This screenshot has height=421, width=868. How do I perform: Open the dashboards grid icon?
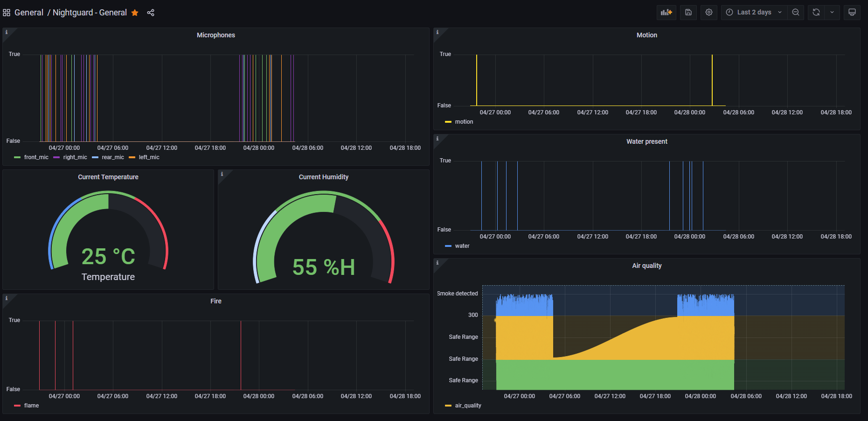[x=7, y=13]
